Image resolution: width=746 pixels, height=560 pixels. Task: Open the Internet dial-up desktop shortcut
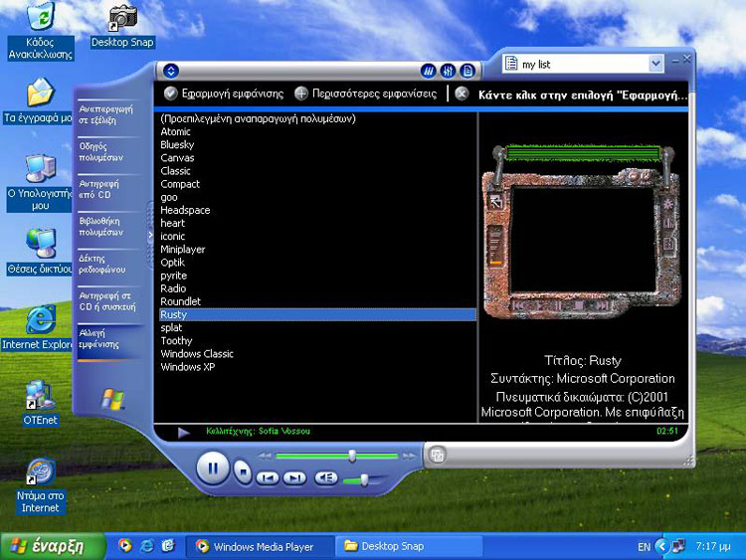tap(41, 485)
